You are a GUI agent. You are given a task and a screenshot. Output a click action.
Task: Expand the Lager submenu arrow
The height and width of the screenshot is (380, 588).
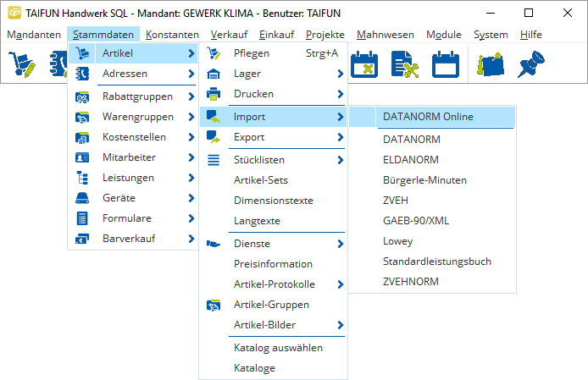(340, 74)
